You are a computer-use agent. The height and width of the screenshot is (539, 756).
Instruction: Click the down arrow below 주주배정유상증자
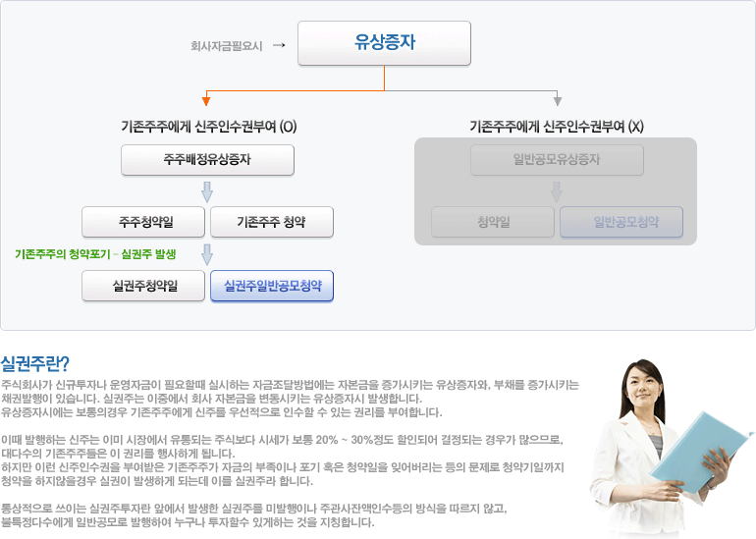click(207, 190)
